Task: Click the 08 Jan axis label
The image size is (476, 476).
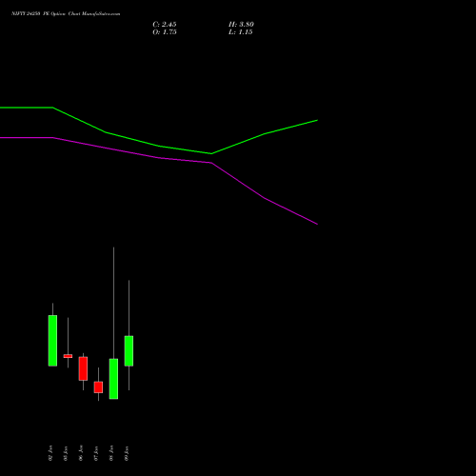Action: click(x=111, y=453)
